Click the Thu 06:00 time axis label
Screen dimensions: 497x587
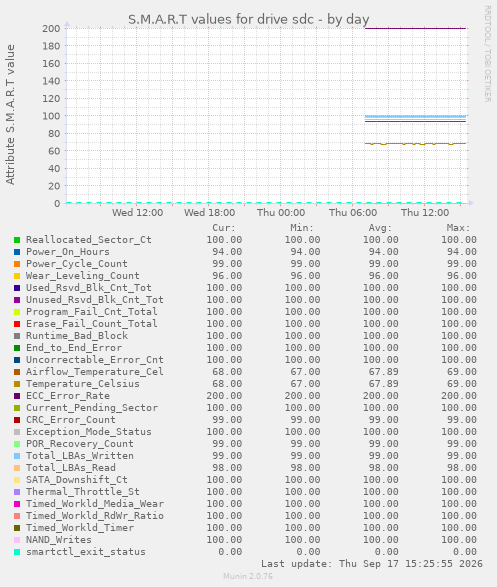(x=353, y=213)
